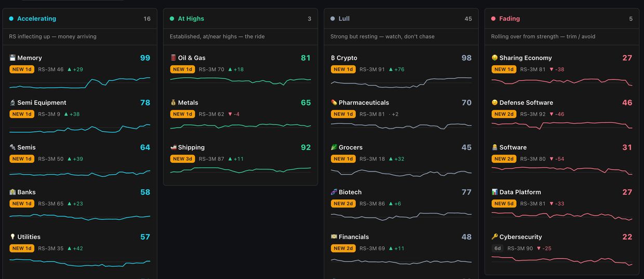Click the emoji icon beside Defense Software
The width and height of the screenshot is (644, 279).
[x=494, y=103]
